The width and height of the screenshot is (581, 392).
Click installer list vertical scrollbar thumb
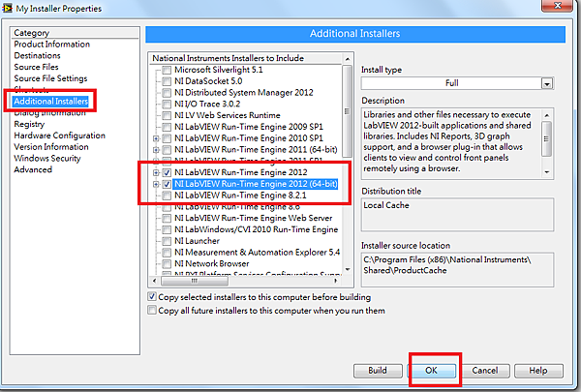pos(348,111)
